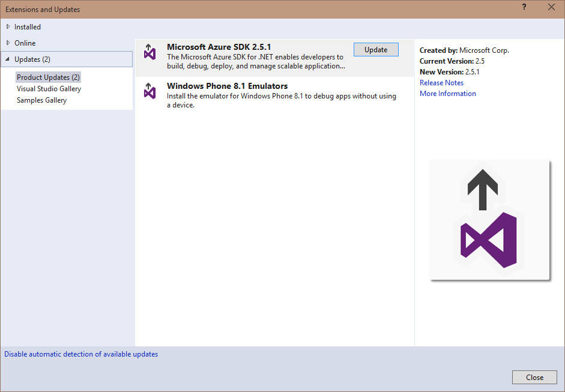The height and width of the screenshot is (392, 565).
Task: Expand the Online section arrow
Action: click(8, 43)
